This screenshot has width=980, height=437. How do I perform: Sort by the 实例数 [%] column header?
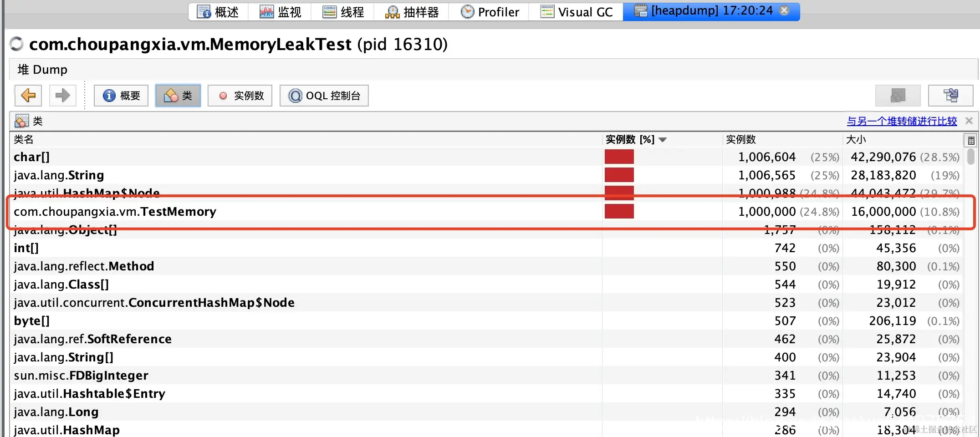(x=662, y=139)
